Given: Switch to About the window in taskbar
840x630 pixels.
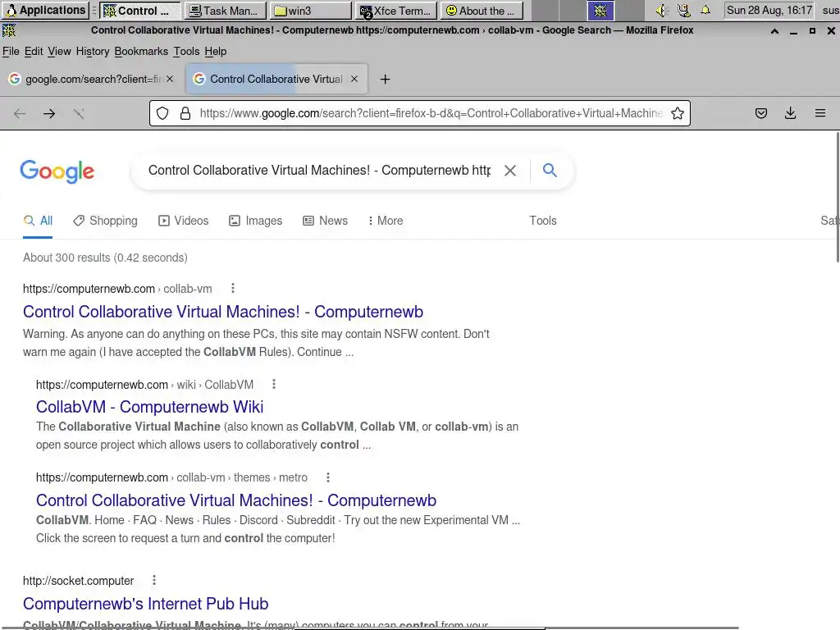Looking at the screenshot, I should click(x=481, y=11).
